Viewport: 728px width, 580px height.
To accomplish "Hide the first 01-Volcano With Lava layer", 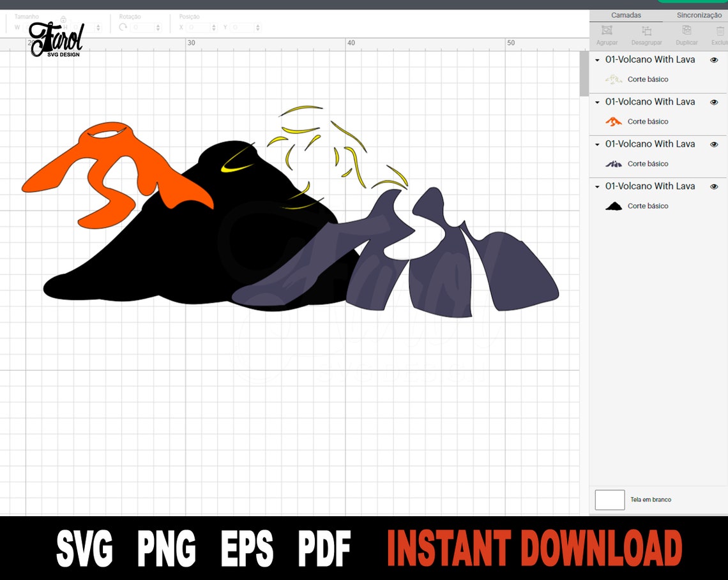I will tap(714, 59).
